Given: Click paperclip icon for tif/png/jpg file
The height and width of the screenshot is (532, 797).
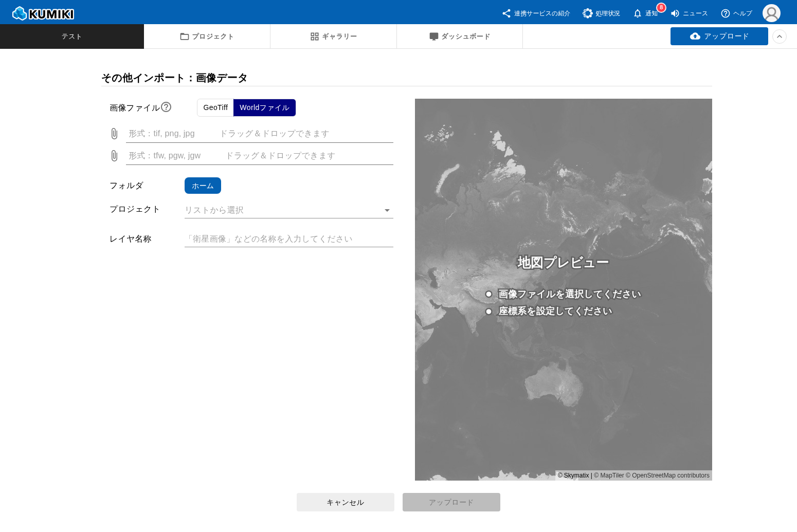Looking at the screenshot, I should (x=114, y=134).
